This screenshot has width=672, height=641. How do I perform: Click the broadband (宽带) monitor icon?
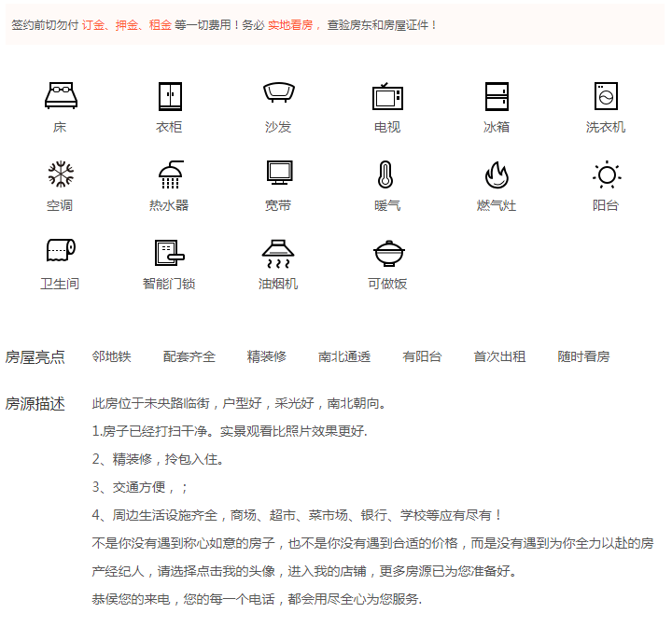279,173
